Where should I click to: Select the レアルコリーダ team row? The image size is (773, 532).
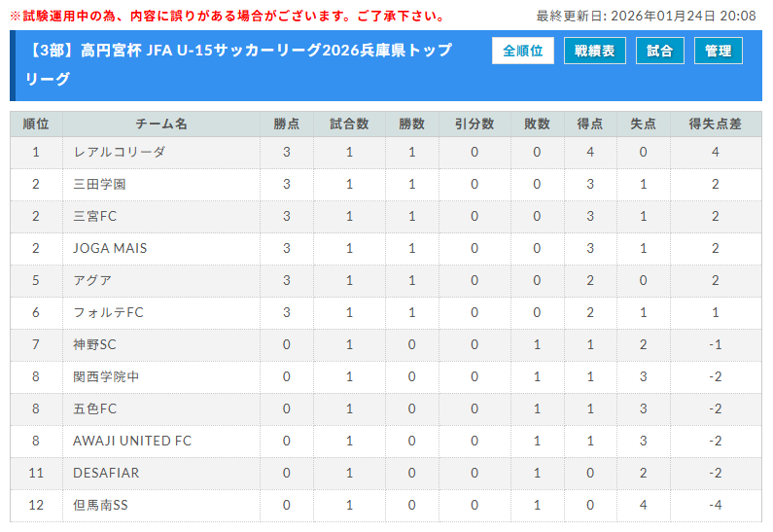tap(119, 152)
